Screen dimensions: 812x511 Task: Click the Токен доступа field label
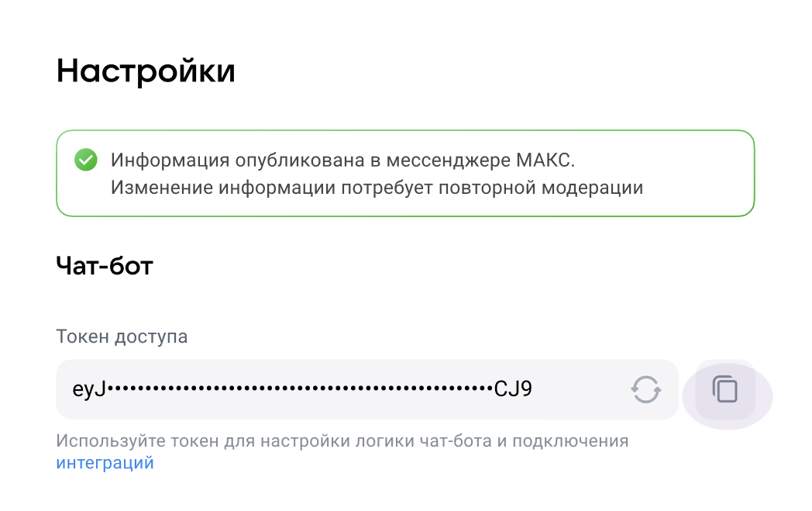coord(122,337)
